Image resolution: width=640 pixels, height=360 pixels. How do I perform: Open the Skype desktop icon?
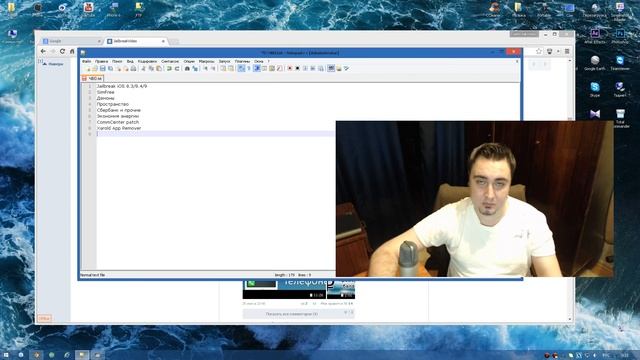595,89
